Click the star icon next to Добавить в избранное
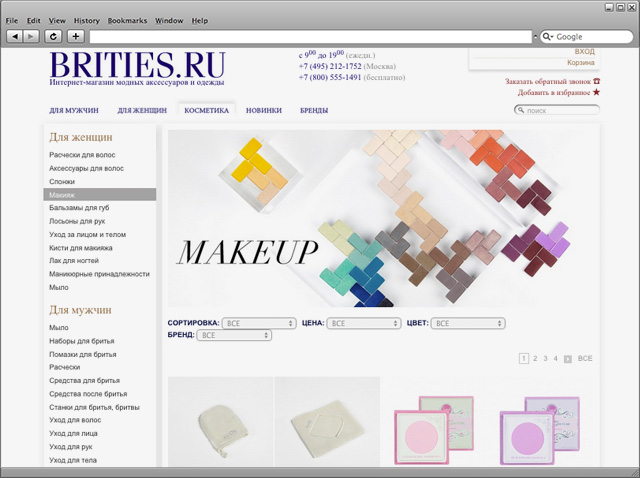Viewport: 640px width, 478px height. point(597,92)
